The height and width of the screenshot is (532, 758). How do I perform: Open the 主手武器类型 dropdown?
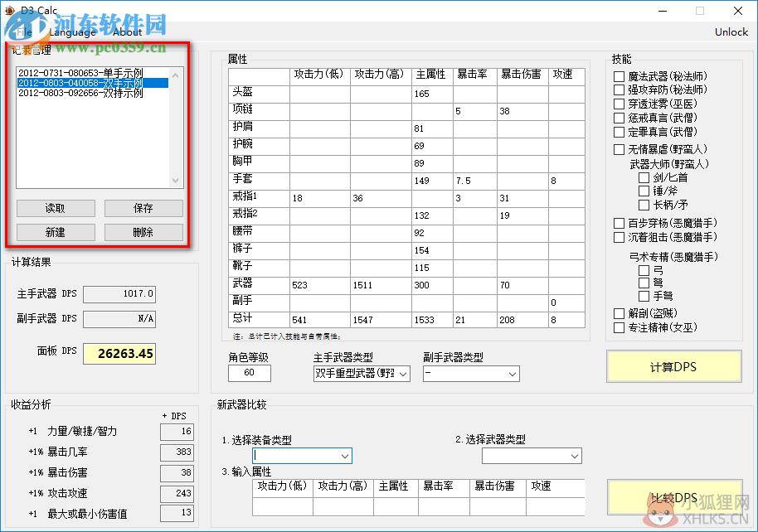pos(362,374)
